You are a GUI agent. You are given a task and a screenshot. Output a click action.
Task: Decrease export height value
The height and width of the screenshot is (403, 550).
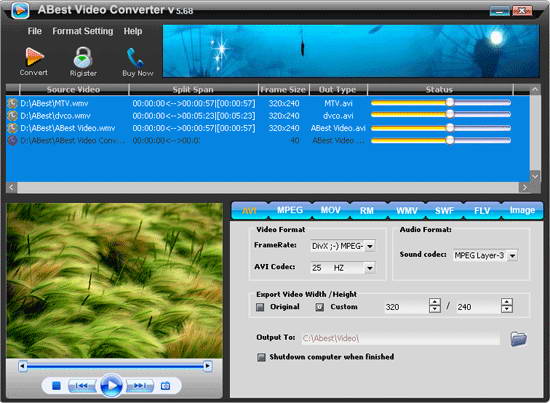click(x=507, y=309)
